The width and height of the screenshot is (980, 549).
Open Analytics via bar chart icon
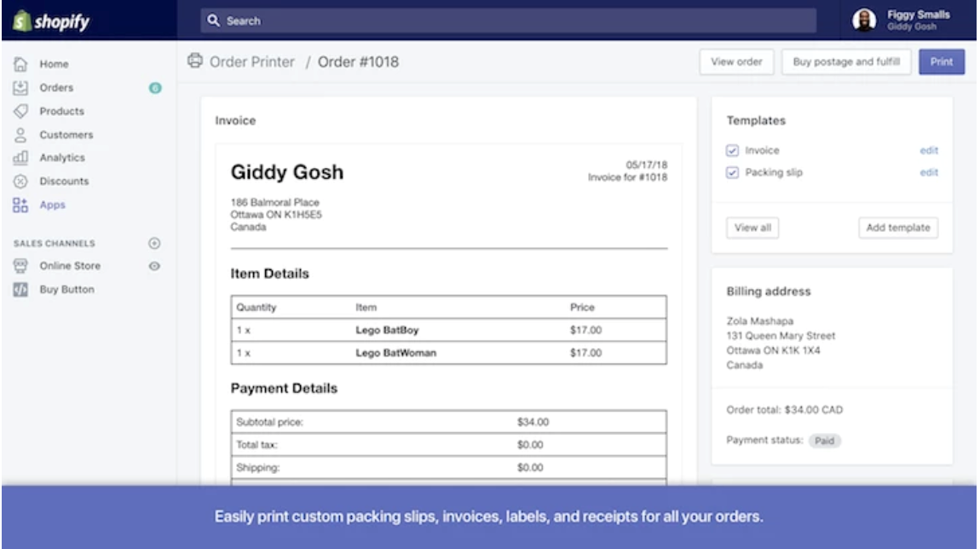tap(21, 158)
